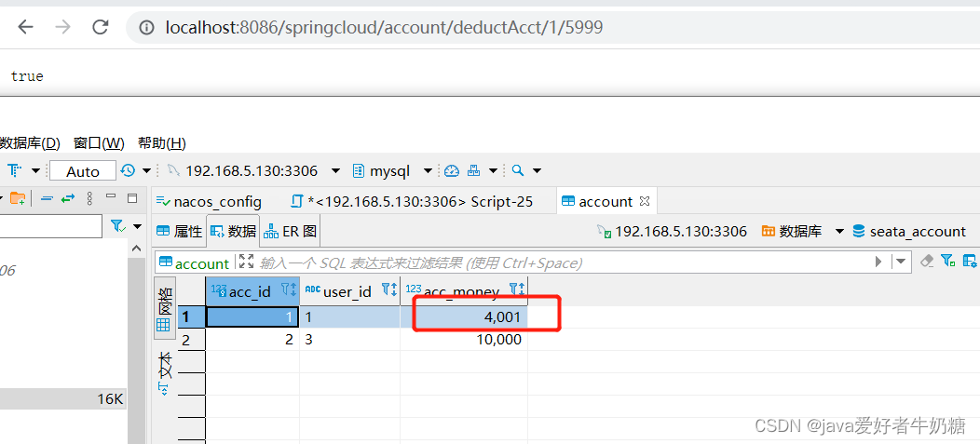
Task: Create a new folder in navigator
Action: (18, 198)
